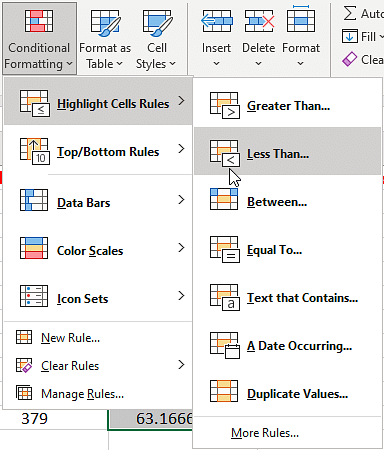Select the cell showing 63.1666

[151, 419]
